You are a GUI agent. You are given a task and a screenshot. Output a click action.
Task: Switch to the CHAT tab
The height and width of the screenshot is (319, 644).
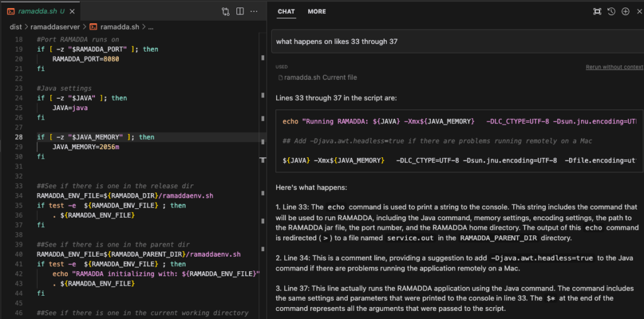(x=286, y=11)
